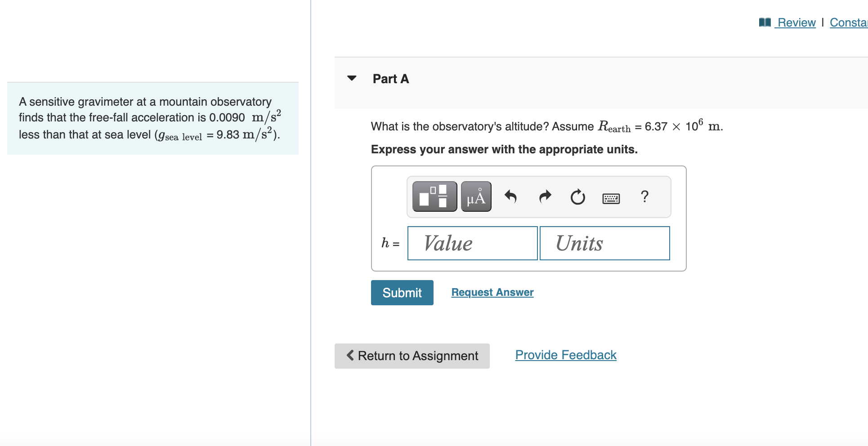Open the Greek symbols µÅ tool
The width and height of the screenshot is (868, 446).
click(x=476, y=196)
